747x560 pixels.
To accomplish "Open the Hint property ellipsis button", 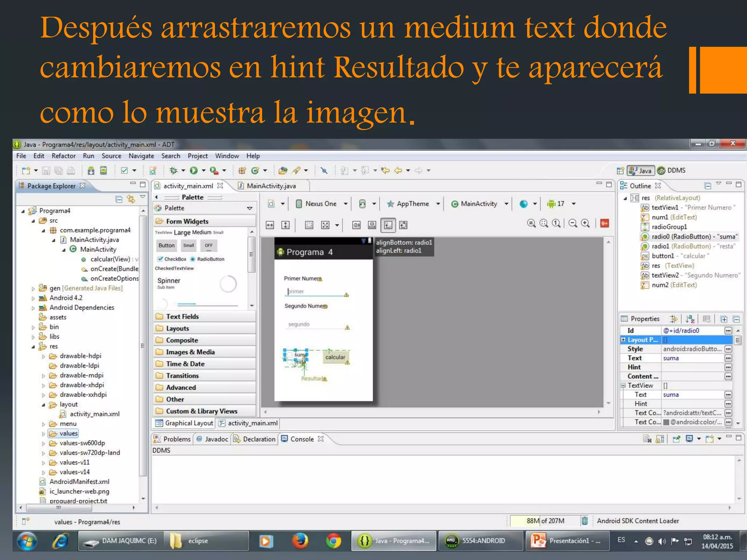I will click(x=728, y=367).
